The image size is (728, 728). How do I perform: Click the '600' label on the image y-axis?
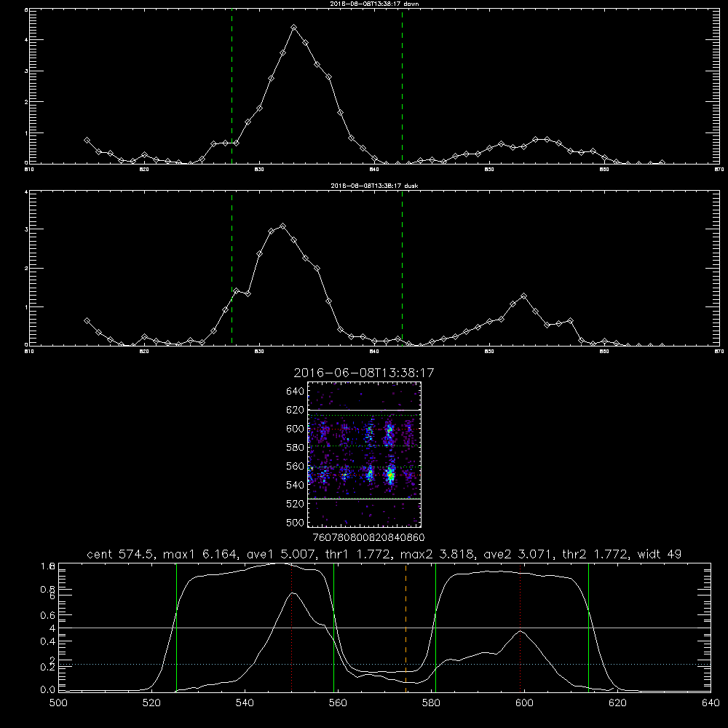[x=296, y=429]
